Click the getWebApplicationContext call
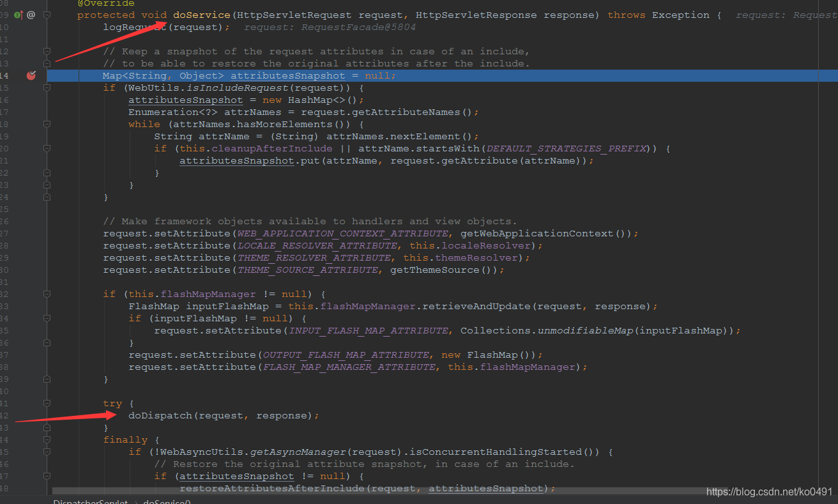This screenshot has width=838, height=504. tap(537, 233)
